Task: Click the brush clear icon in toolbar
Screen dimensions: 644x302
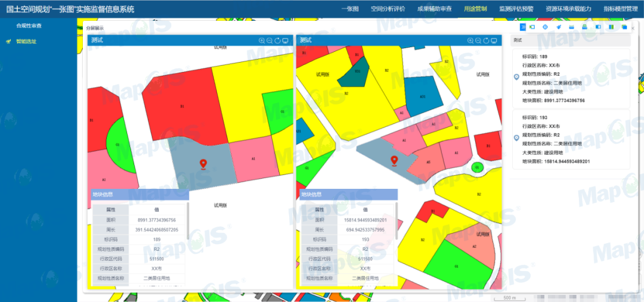Action: pyautogui.click(x=559, y=27)
